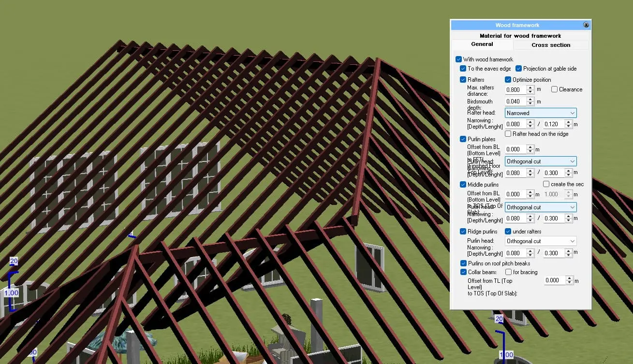The image size is (633, 364).
Task: Click the Max. rafters distance field
Action: [515, 90]
